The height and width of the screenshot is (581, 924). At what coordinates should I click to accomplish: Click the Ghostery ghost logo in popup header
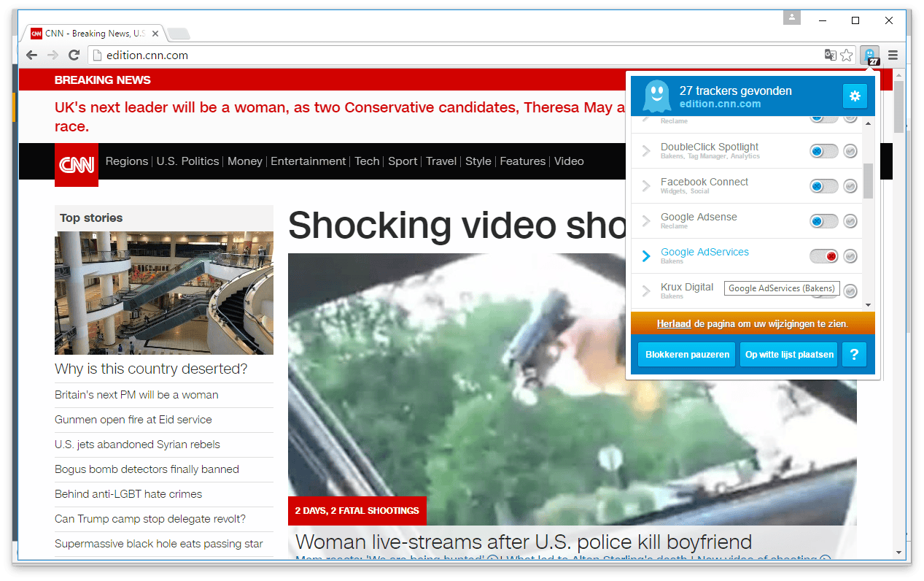tap(657, 96)
